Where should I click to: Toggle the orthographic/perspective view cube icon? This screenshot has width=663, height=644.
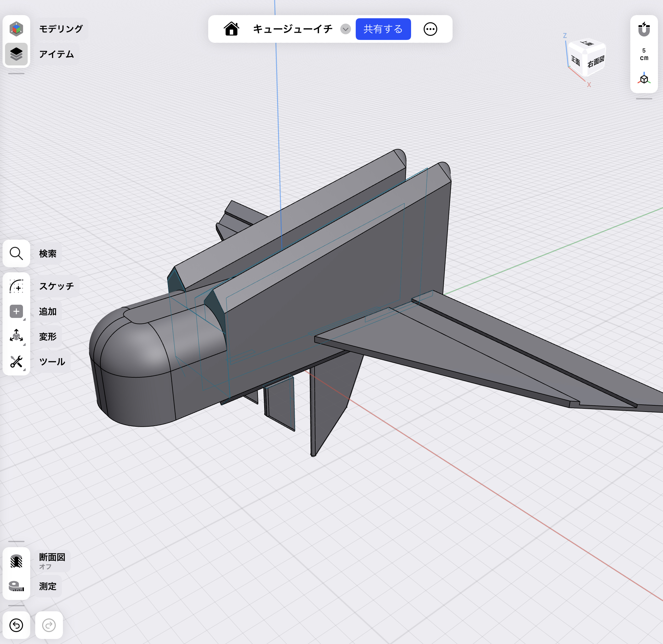[644, 79]
